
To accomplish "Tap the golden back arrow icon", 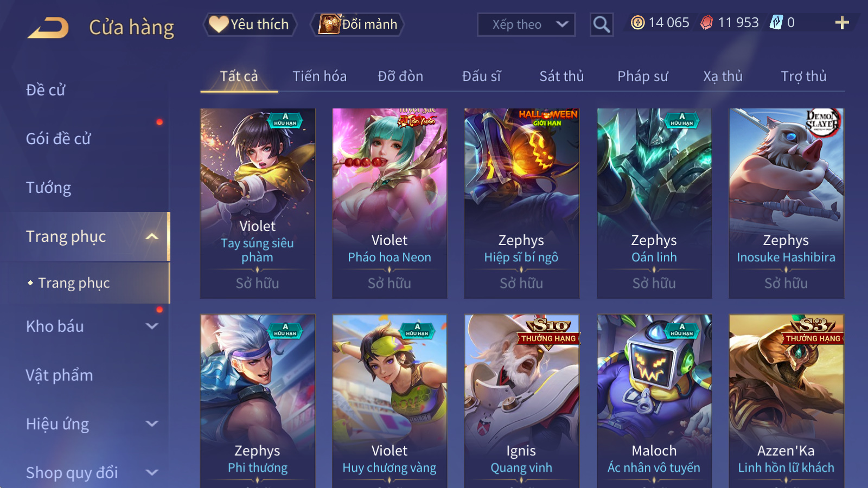I will point(48,27).
